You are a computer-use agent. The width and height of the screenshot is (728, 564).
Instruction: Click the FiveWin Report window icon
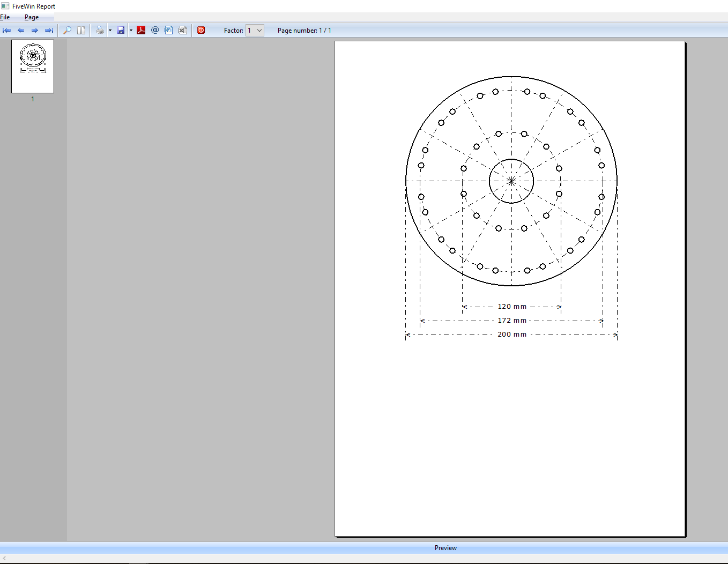pos(5,6)
